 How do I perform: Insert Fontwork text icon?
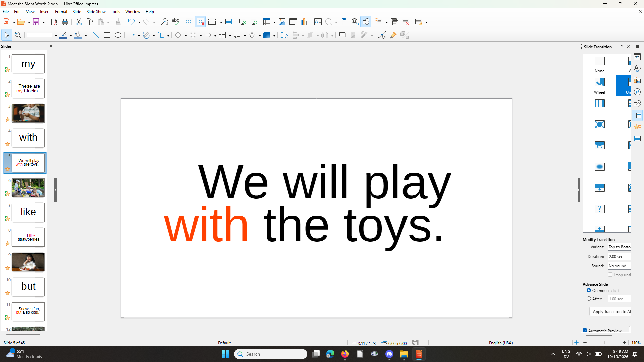[344, 22]
